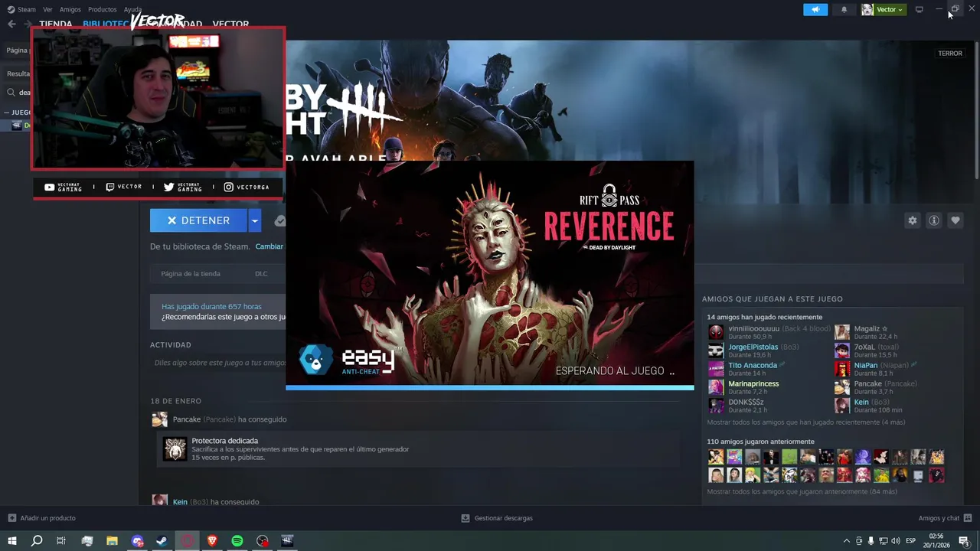This screenshot has height=551, width=980.
Task: Open Kein profile name in activity
Action: tap(180, 502)
